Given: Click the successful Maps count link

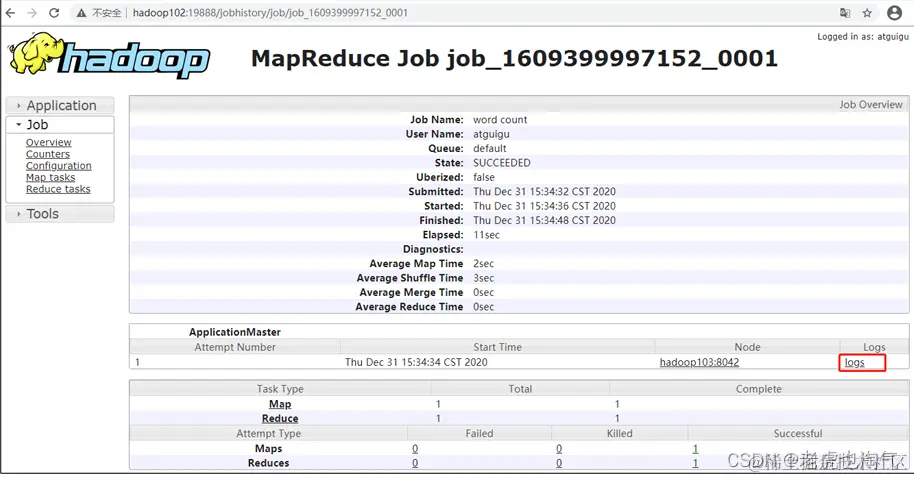Looking at the screenshot, I should [695, 449].
